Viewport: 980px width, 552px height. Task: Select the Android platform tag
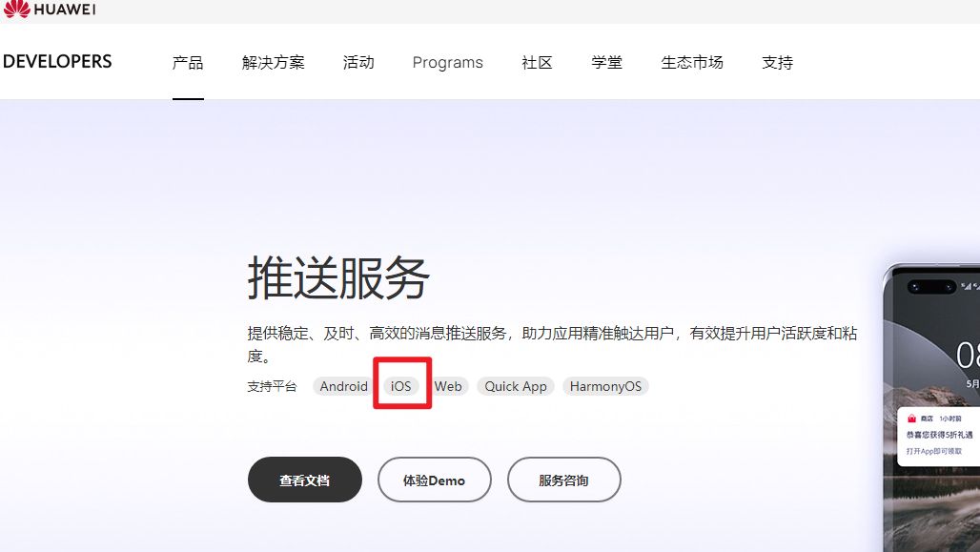344,386
